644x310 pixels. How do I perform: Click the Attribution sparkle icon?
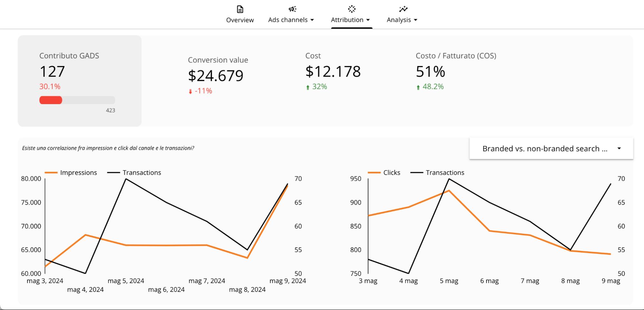point(351,9)
